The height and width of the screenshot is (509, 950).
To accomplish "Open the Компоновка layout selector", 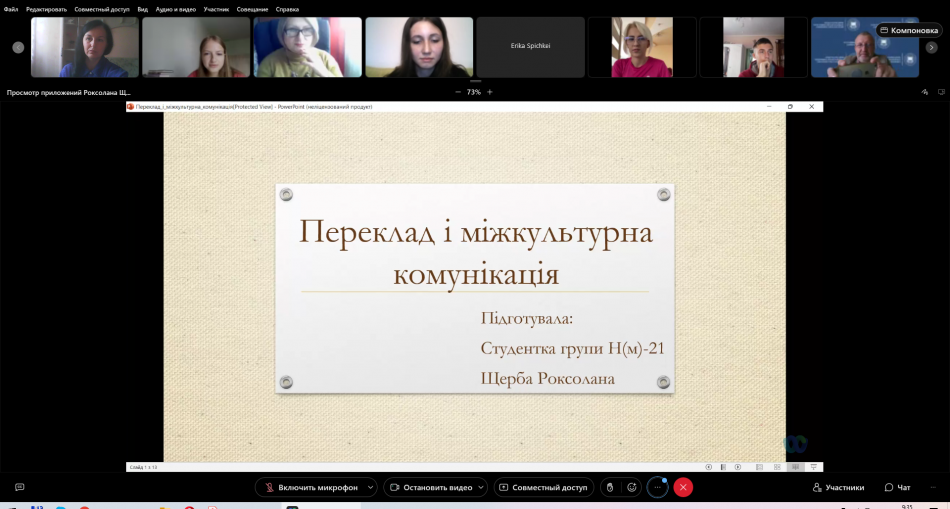I will [x=909, y=30].
